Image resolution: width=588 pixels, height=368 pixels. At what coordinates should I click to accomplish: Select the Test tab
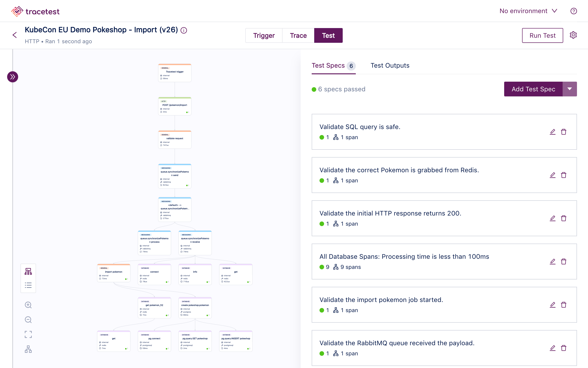click(x=328, y=35)
